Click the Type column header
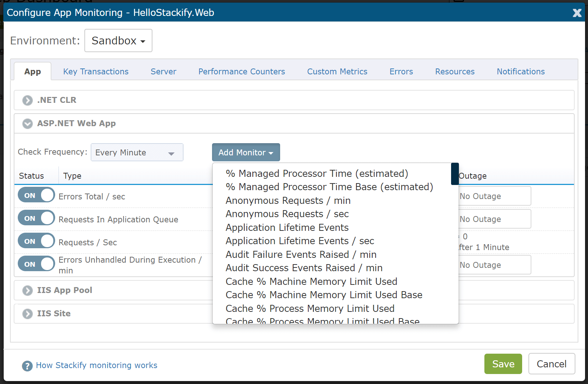This screenshot has height=384, width=588. (x=72, y=176)
